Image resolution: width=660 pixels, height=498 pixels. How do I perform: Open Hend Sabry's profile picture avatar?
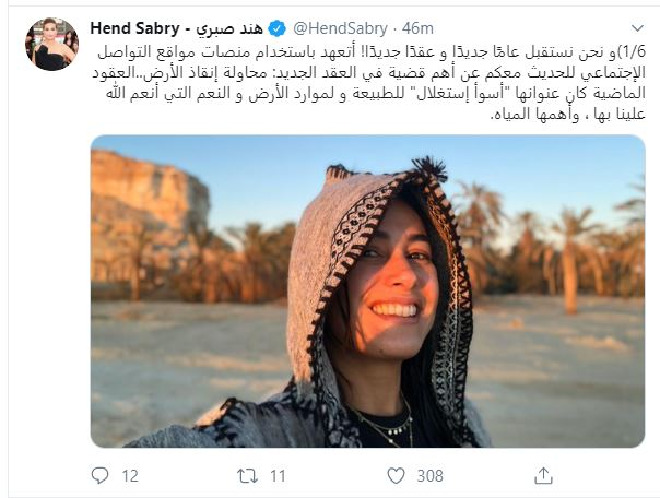(x=52, y=44)
